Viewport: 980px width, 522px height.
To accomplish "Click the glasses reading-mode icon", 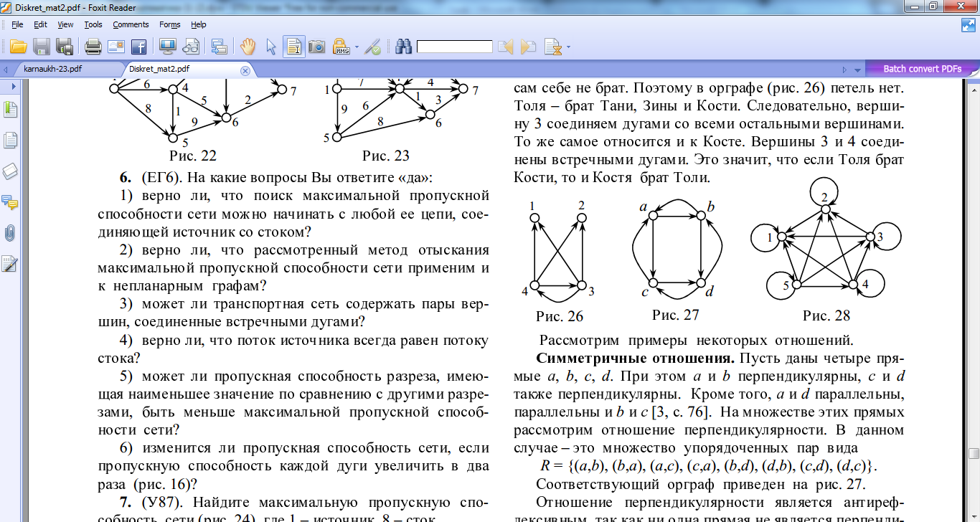I will coord(191,47).
